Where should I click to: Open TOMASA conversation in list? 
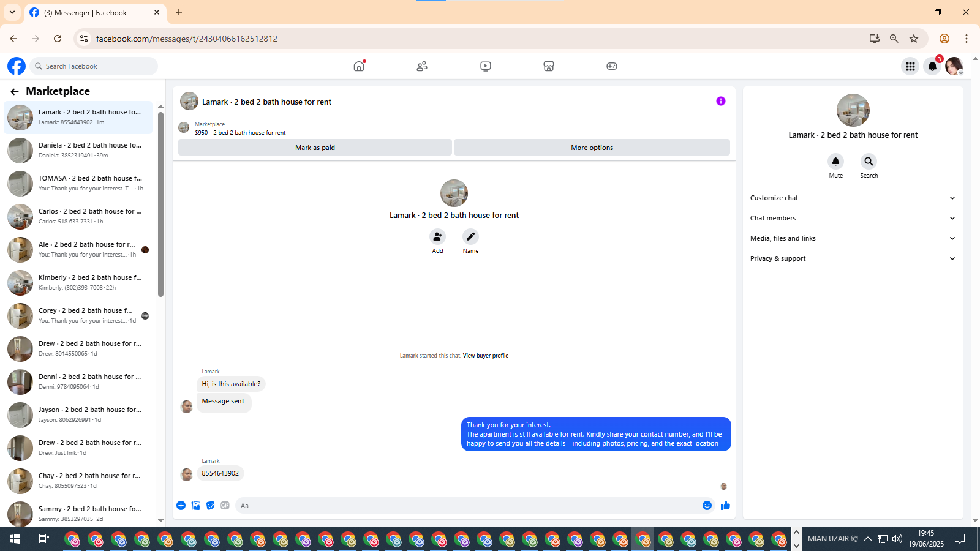[x=78, y=184]
